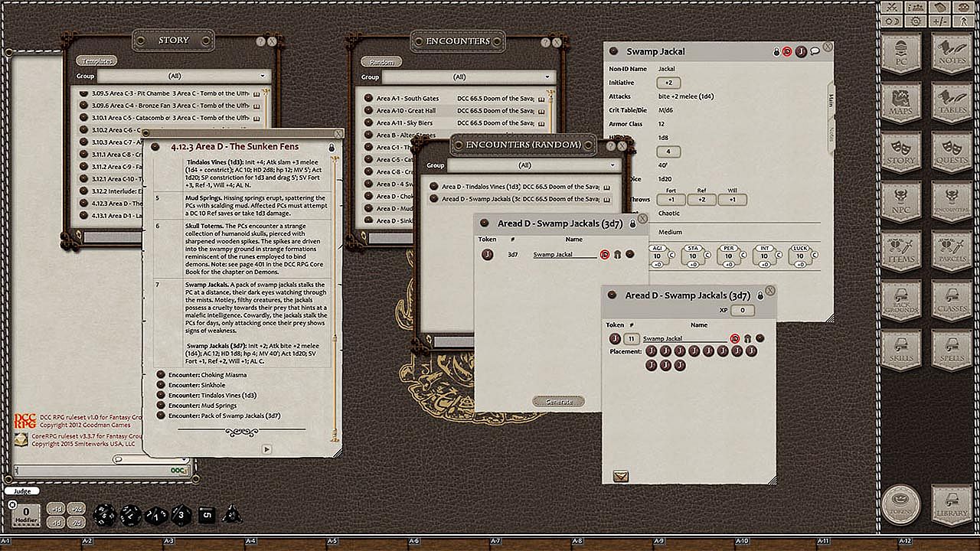This screenshot has width=980, height=551.
Task: Open the Tables sidebar panel
Action: (952, 103)
